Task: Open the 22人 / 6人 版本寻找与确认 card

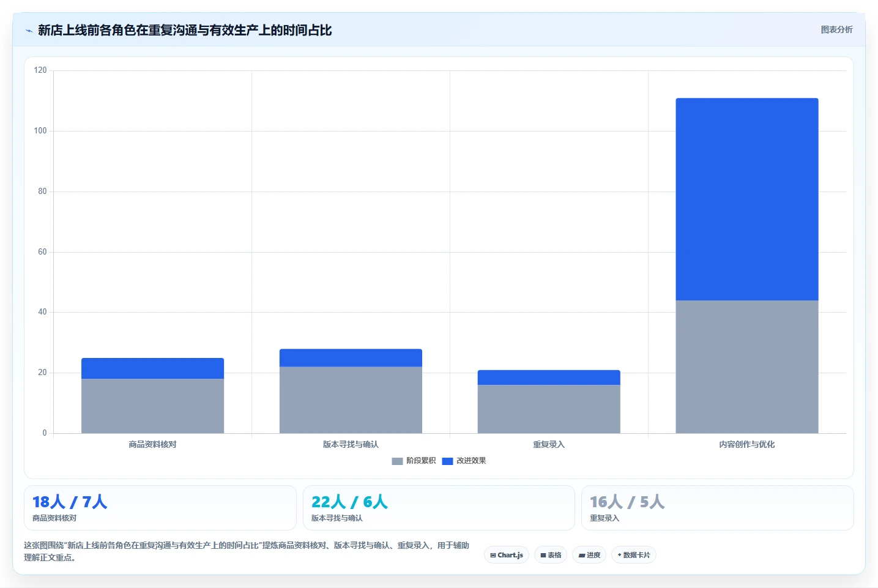Action: tap(439, 508)
